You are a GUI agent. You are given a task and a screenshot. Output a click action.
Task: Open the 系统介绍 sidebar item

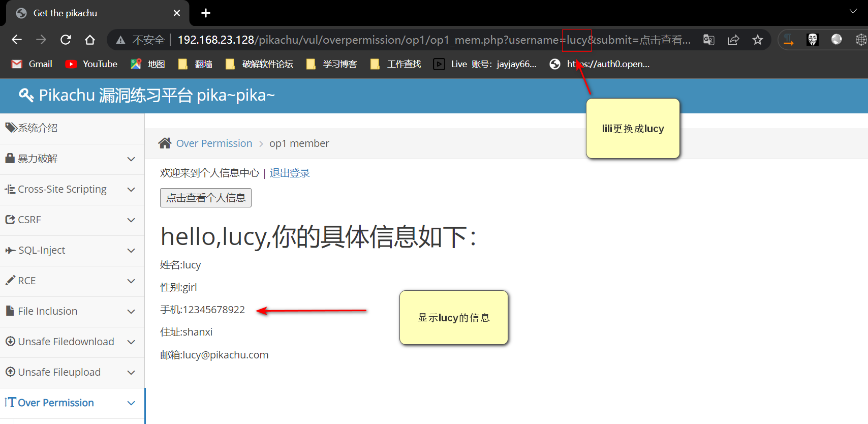(x=38, y=128)
